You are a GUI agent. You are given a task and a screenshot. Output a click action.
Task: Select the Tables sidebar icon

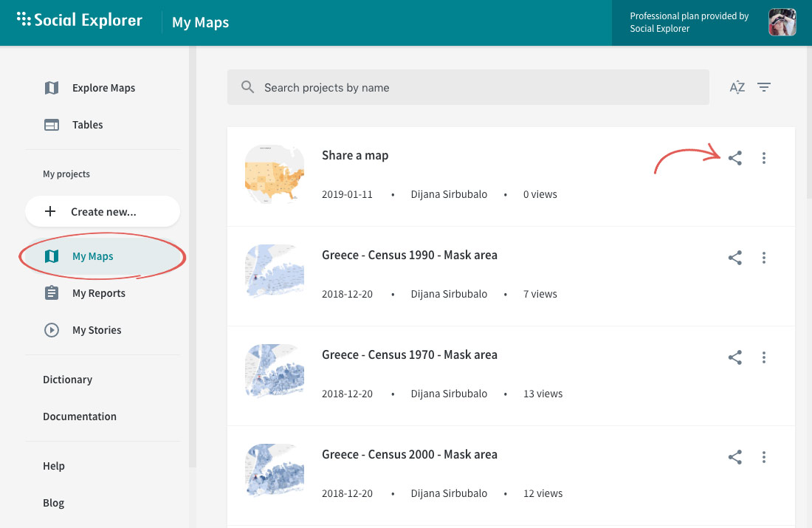(51, 124)
